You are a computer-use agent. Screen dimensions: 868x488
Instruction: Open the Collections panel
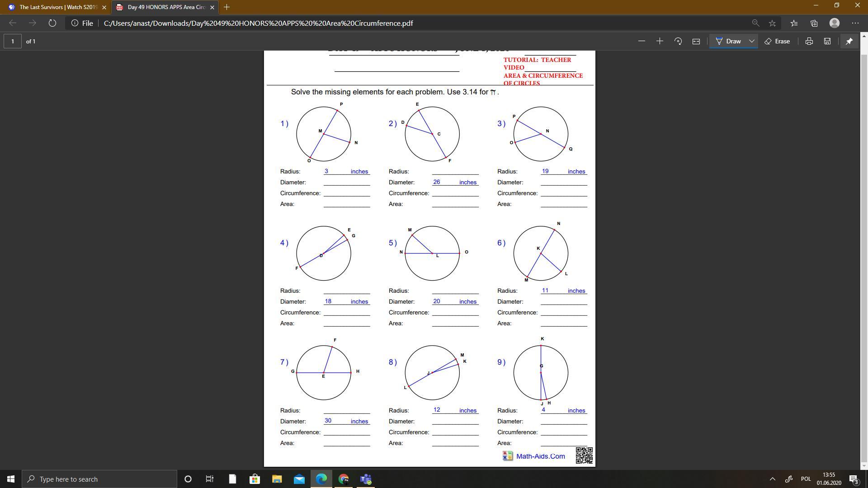[x=814, y=23]
